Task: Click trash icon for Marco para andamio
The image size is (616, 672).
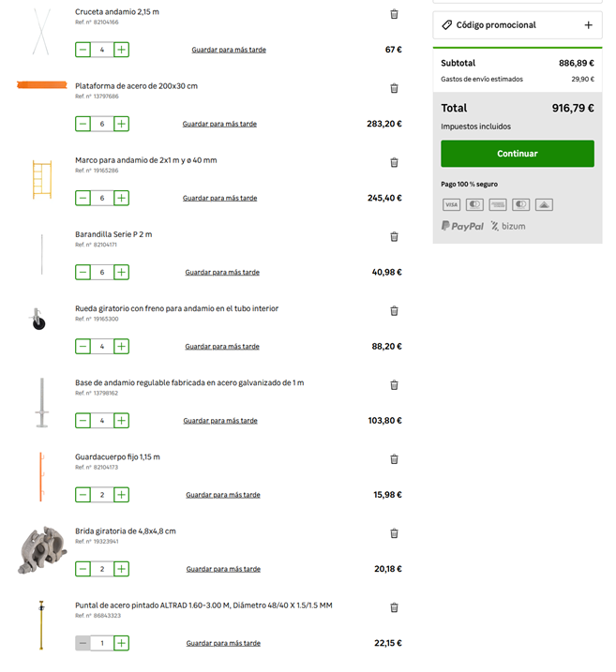Action: point(394,162)
